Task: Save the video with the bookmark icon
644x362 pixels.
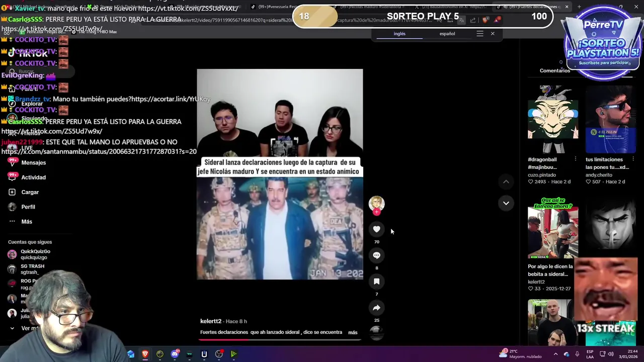Action: click(376, 282)
